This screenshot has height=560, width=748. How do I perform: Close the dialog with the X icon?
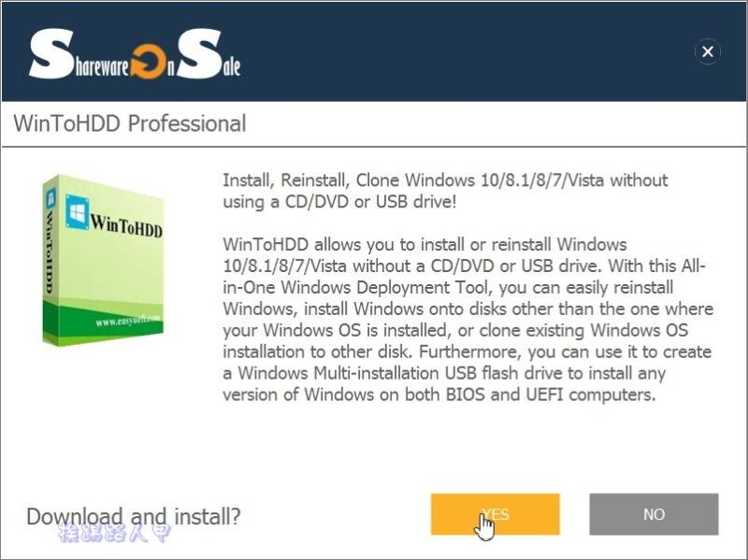tap(708, 51)
